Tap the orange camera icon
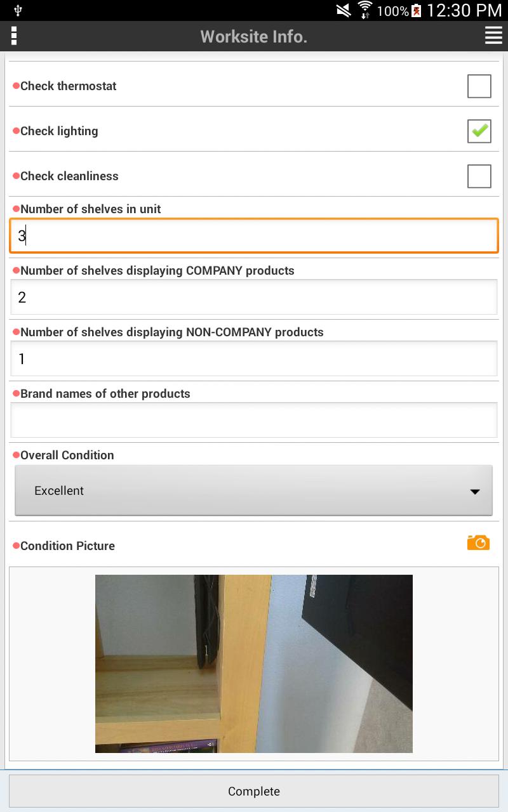Viewport: 508px width, 812px height. click(478, 542)
